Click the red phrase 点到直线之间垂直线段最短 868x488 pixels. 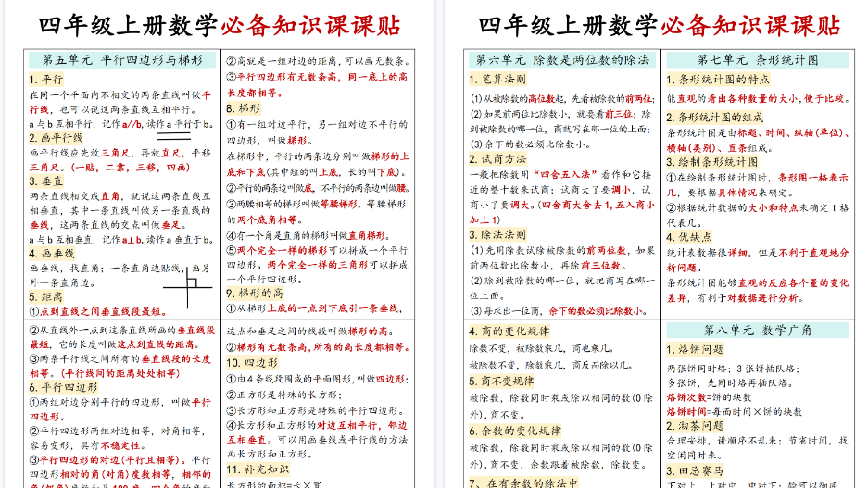coord(103,311)
